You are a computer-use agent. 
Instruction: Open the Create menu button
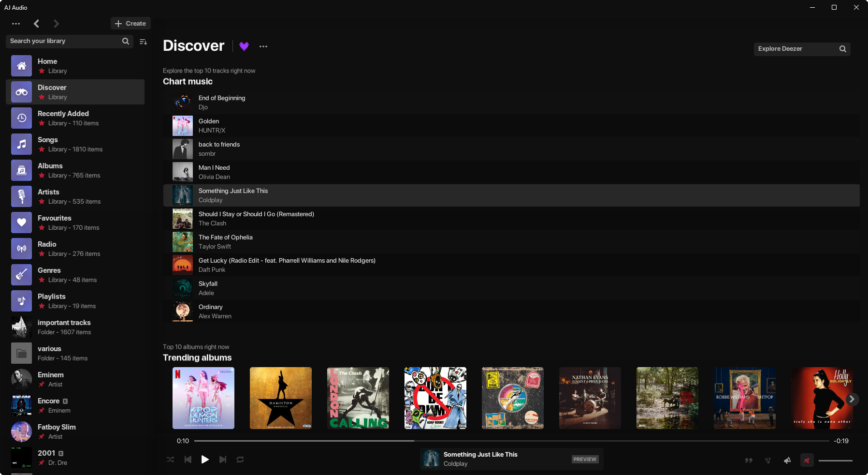pyautogui.click(x=130, y=24)
